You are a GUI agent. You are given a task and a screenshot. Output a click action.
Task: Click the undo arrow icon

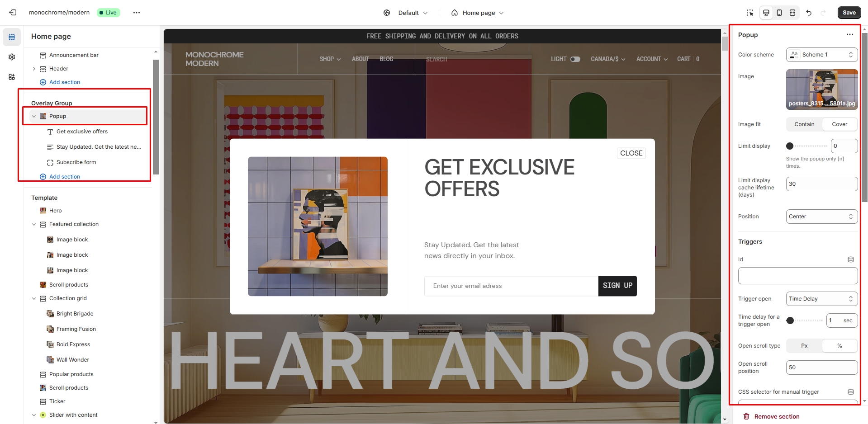point(809,13)
